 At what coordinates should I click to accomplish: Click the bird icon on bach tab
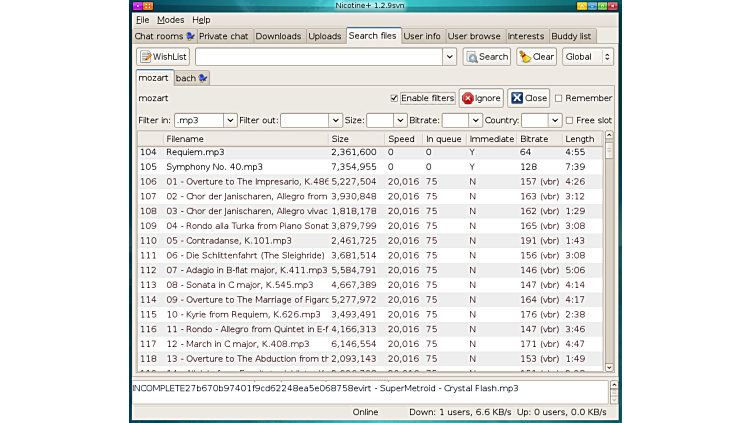click(x=203, y=77)
